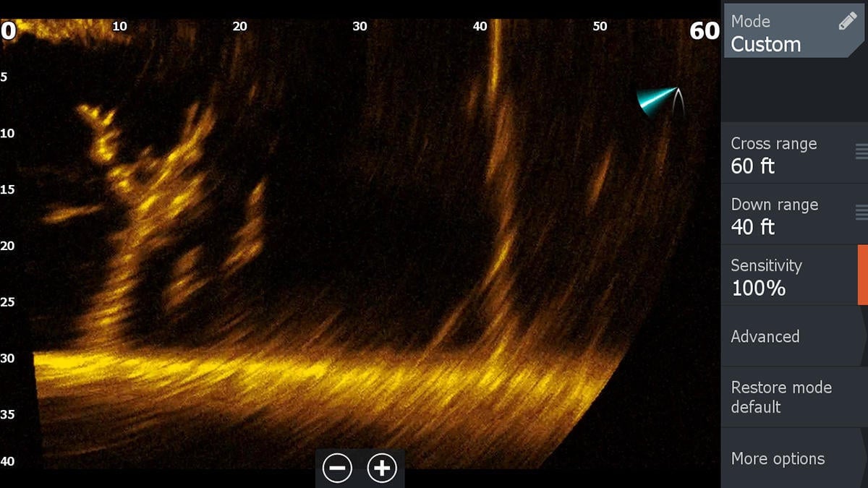Click the pencil edit icon beside Mode
The height and width of the screenshot is (488, 868).
(847, 22)
